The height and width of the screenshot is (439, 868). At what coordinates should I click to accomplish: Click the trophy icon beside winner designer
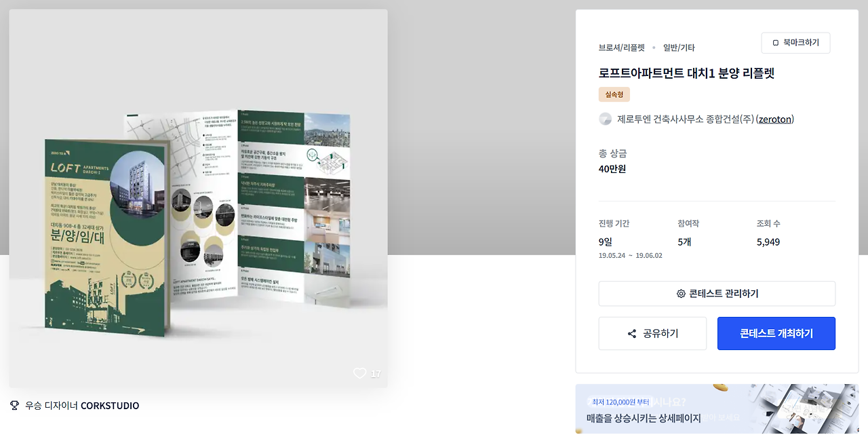pyautogui.click(x=14, y=406)
